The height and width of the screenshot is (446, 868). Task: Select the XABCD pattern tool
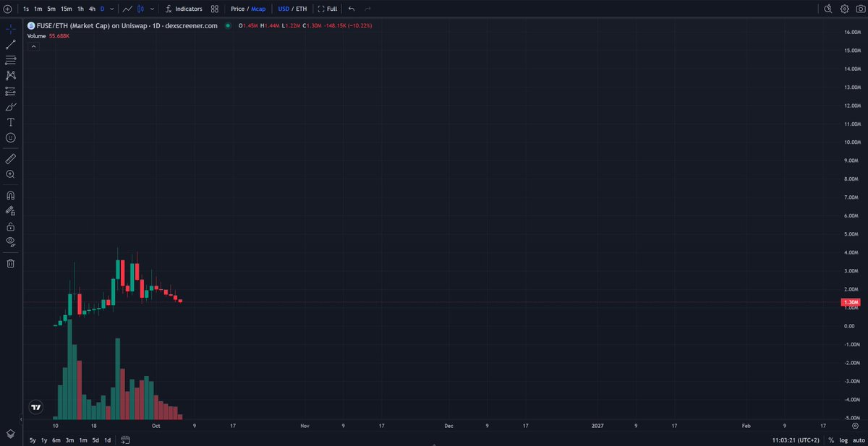point(10,75)
